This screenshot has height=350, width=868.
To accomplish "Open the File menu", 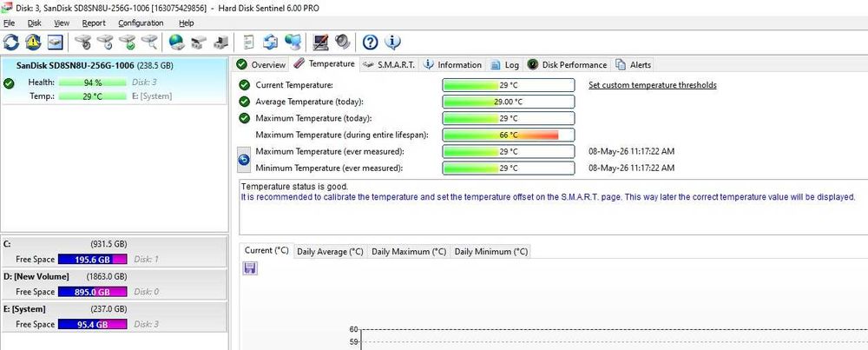I will (9, 23).
